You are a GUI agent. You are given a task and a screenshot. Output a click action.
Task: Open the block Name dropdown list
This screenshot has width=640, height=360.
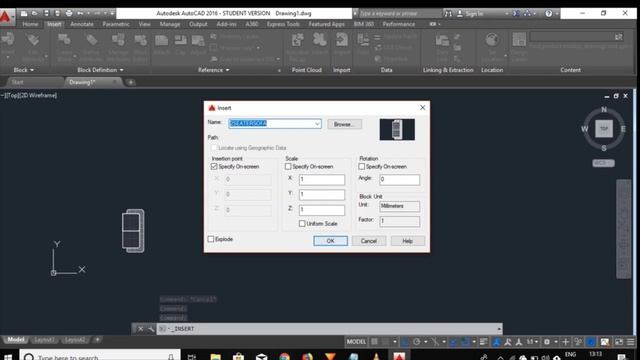click(317, 124)
